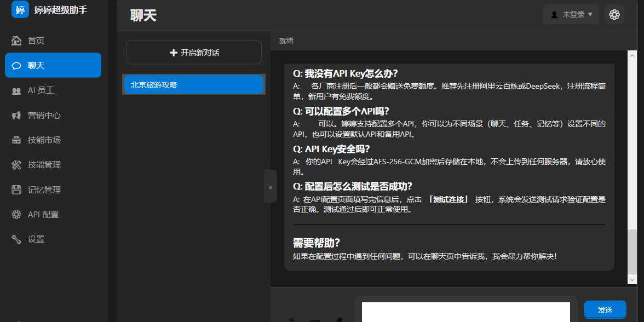Click the 婷婷超级助手 app logo icon
The width and height of the screenshot is (644, 322).
point(20,9)
